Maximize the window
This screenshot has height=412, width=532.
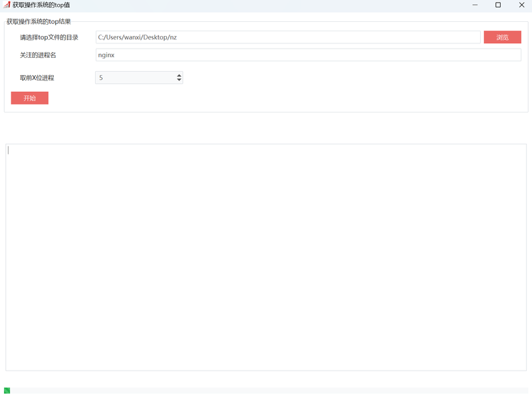[x=497, y=5]
